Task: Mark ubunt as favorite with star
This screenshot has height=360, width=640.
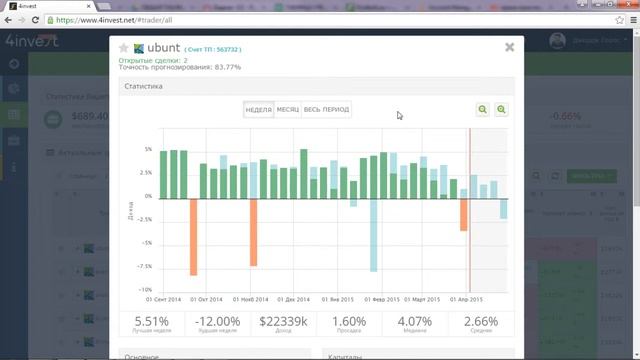Action: coord(124,48)
